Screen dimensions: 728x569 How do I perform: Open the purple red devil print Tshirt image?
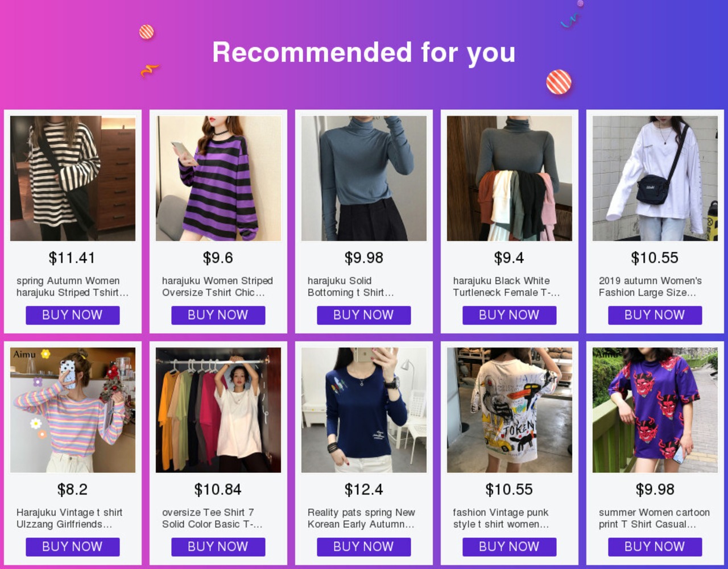(655, 410)
